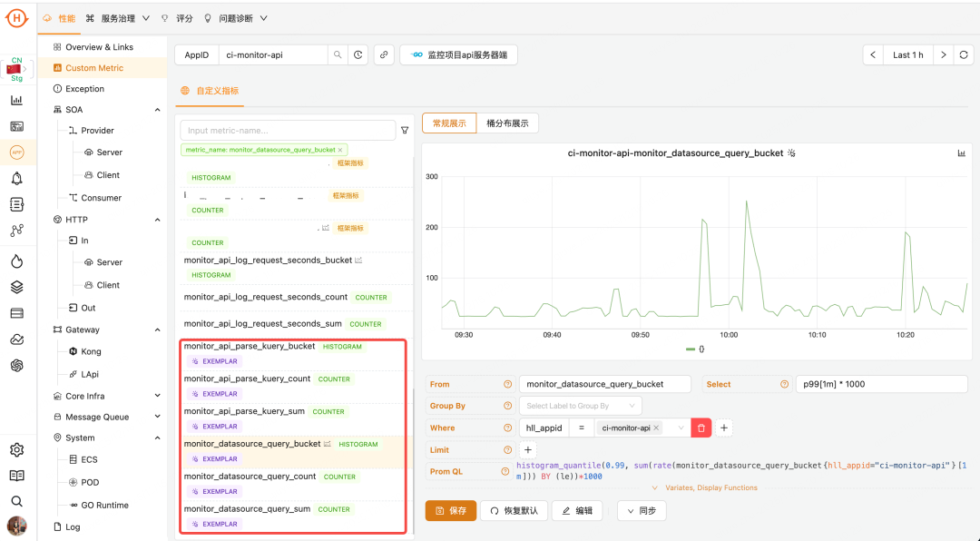Open the settings gear in left sidebar
The width and height of the screenshot is (980, 541).
17,449
